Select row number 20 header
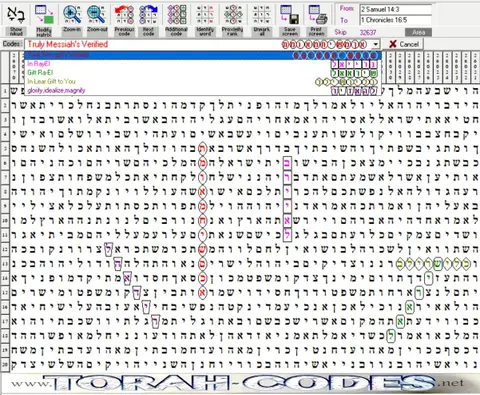The width and height of the screenshot is (480, 395). click(x=5, y=364)
